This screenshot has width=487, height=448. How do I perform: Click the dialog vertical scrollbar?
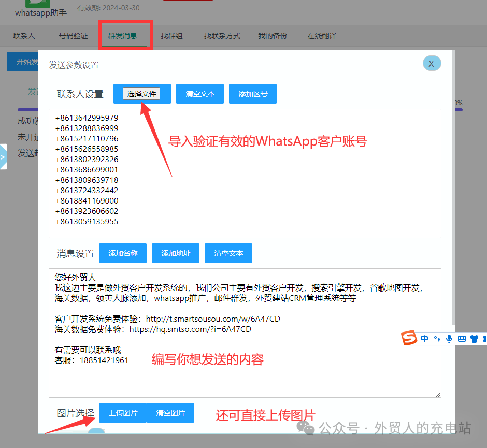[453, 188]
